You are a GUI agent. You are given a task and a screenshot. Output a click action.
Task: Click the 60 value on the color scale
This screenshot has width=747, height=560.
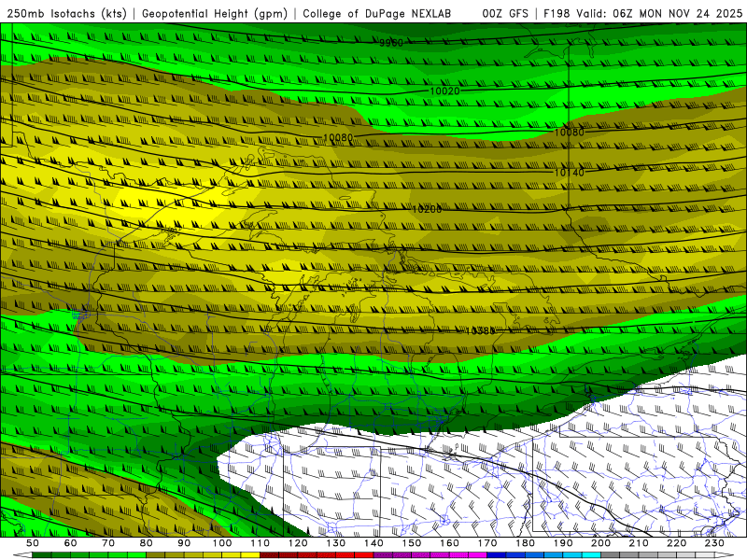click(71, 543)
